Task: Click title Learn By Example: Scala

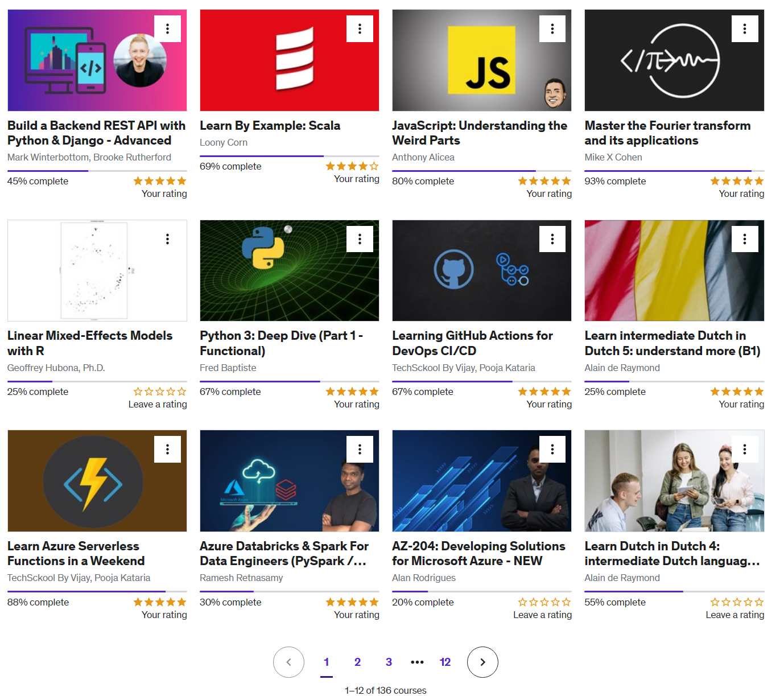Action: [x=270, y=125]
